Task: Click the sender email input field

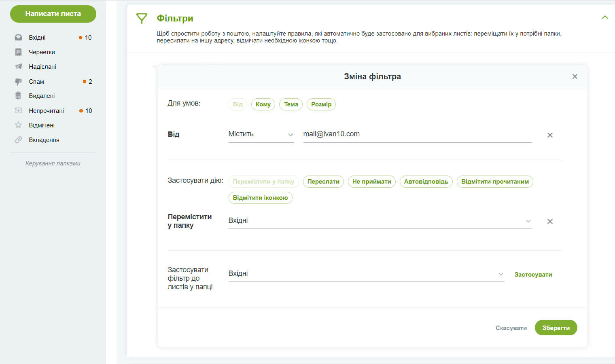Action: pyautogui.click(x=417, y=134)
